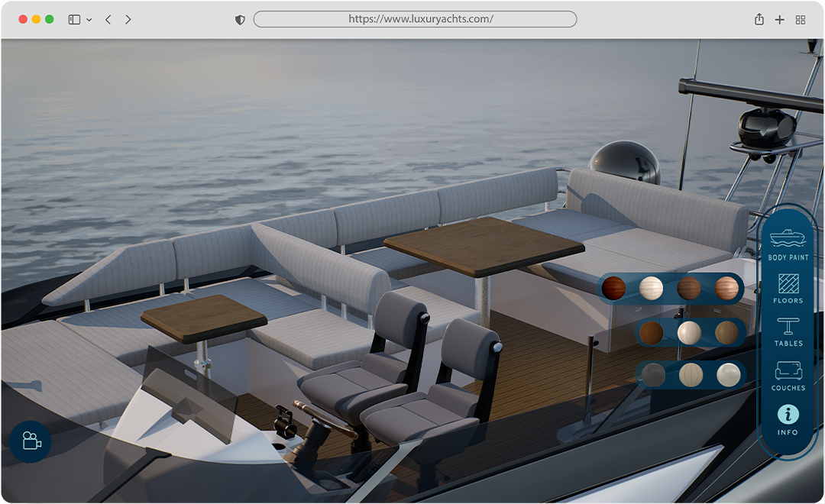Pick the cream white swatch in Tables row
Image resolution: width=825 pixels, height=504 pixels.
point(689,332)
